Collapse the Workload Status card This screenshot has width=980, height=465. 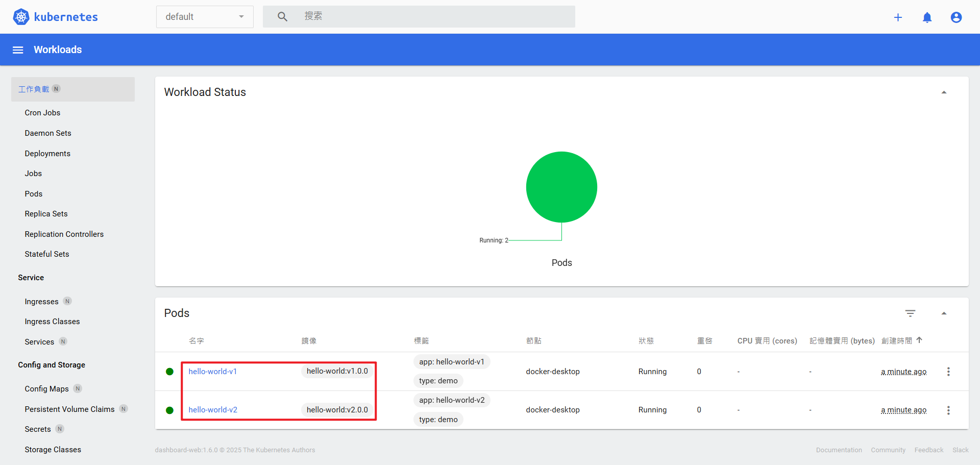(x=944, y=92)
